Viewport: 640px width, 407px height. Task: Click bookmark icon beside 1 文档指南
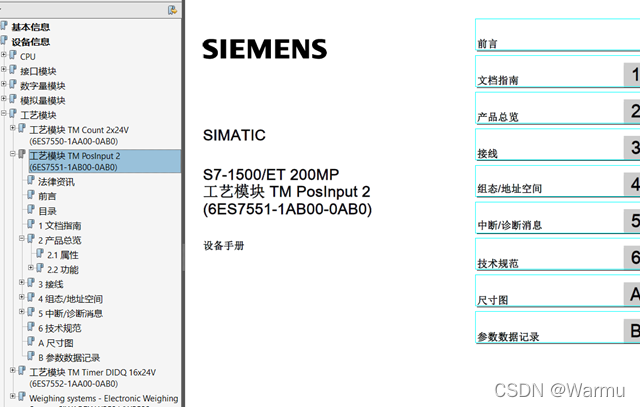coord(31,224)
